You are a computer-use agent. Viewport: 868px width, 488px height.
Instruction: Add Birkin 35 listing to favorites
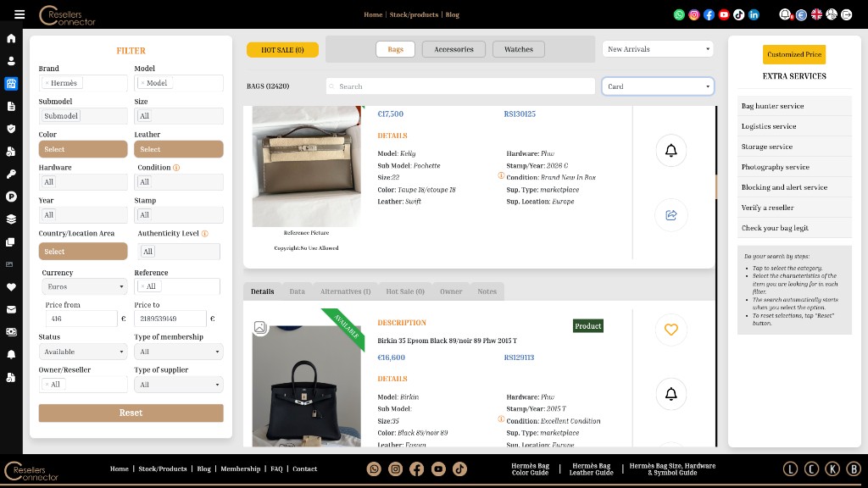671,330
